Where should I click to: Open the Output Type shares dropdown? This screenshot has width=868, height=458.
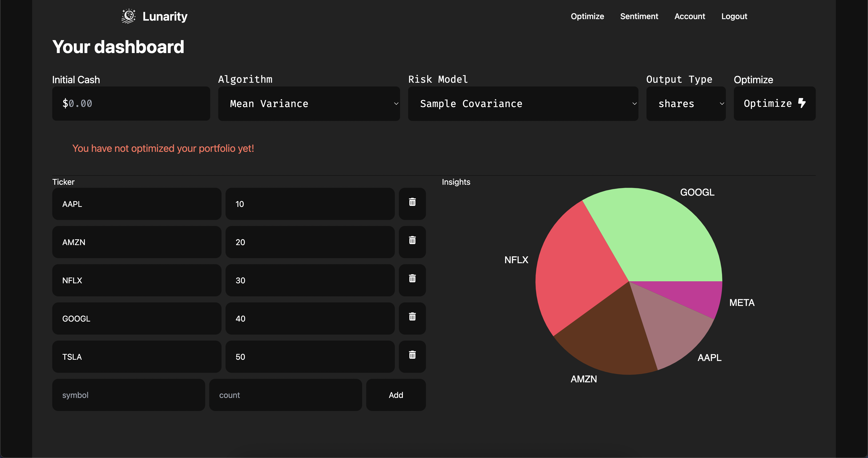pos(686,104)
